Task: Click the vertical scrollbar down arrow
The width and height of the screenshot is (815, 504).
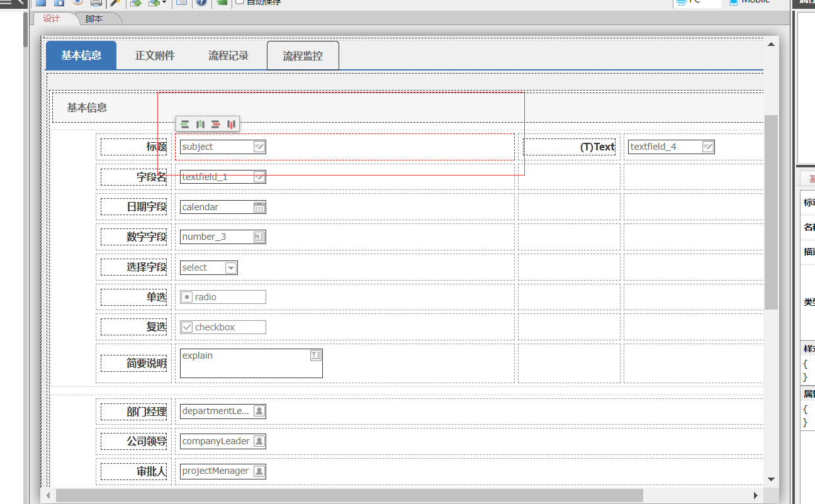Action: [771, 479]
